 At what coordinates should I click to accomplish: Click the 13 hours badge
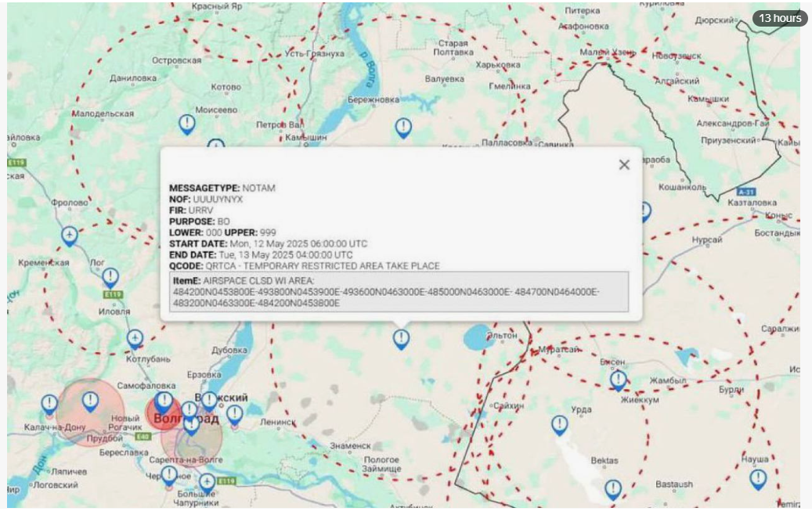click(780, 18)
